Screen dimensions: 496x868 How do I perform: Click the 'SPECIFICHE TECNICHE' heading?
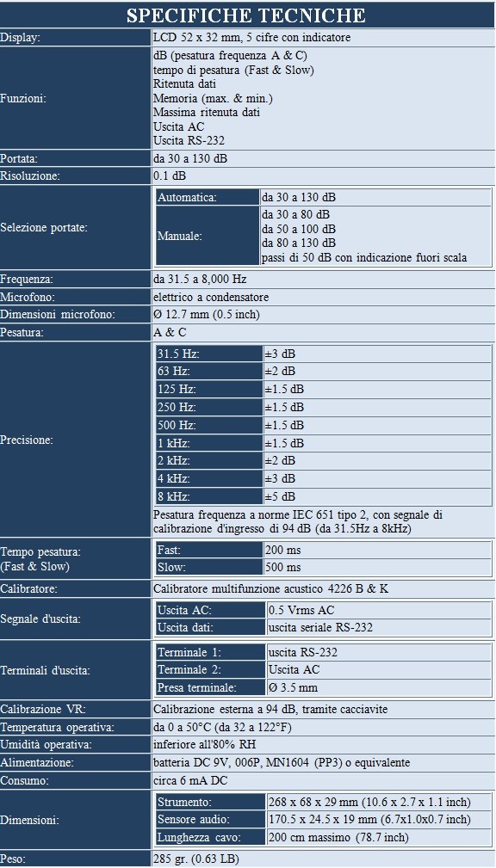246,15
